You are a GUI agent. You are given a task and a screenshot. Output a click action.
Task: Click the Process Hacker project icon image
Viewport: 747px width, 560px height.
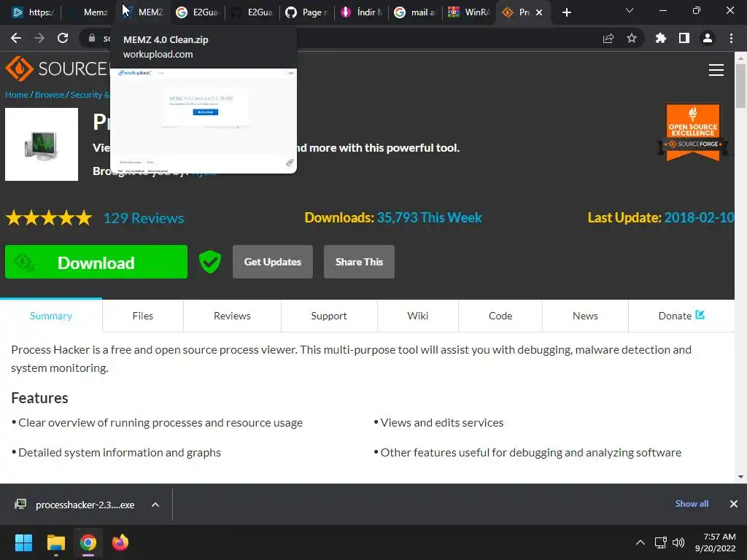tap(42, 144)
